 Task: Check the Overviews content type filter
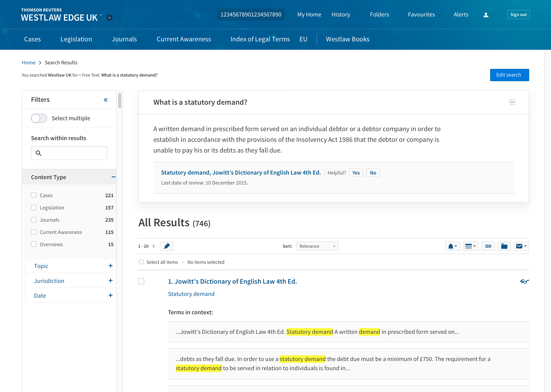tap(34, 244)
